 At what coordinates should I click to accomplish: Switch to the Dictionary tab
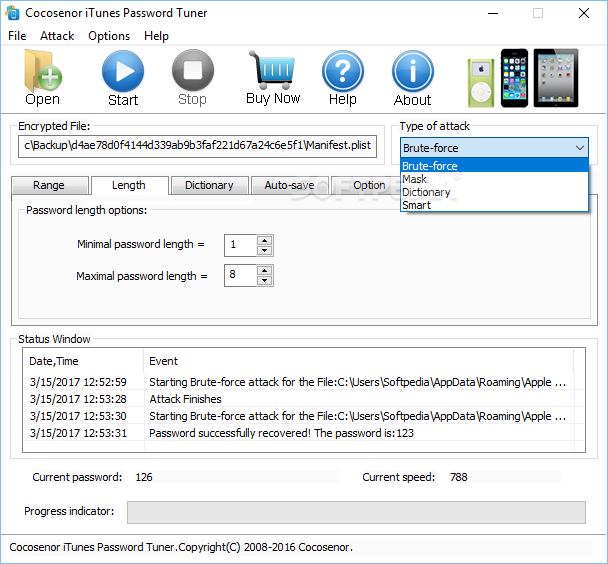point(209,185)
